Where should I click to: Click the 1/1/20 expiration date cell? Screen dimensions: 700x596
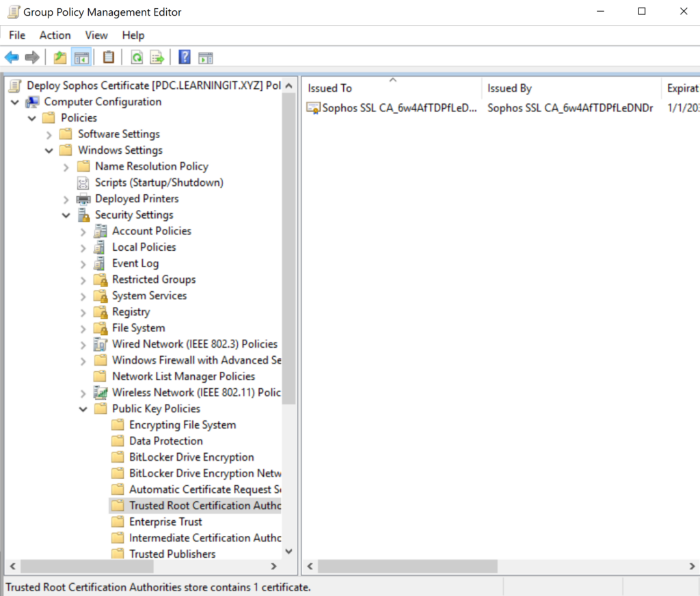click(x=683, y=108)
